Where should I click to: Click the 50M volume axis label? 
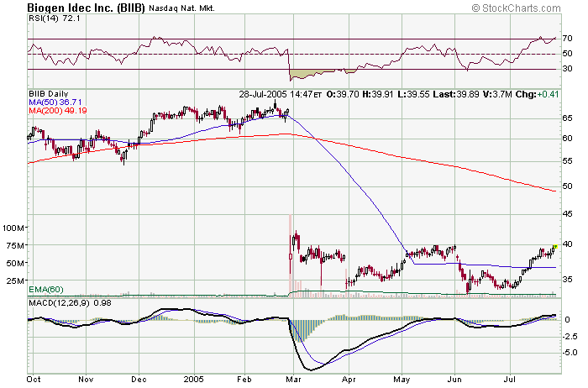pyautogui.click(x=16, y=263)
